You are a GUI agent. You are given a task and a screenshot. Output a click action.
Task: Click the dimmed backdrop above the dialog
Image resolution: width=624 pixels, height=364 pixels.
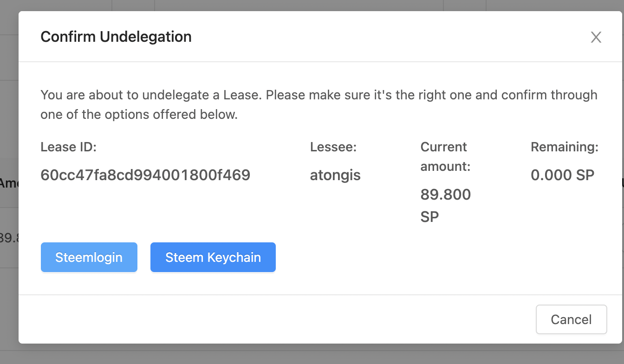[x=297, y=5]
